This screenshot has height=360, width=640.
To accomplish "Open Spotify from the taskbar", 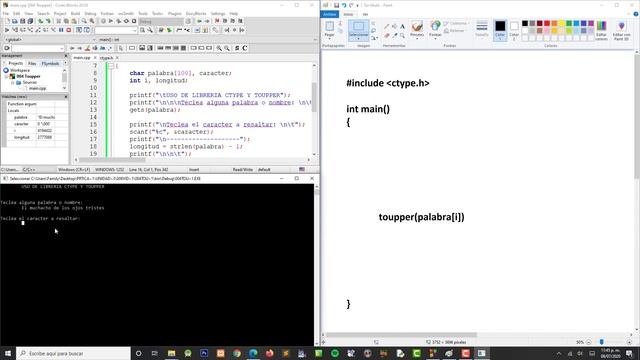I will pos(335,353).
